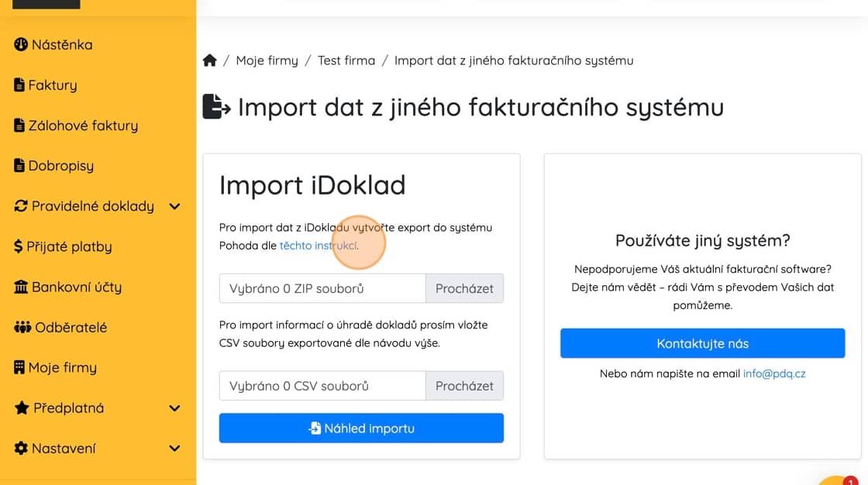This screenshot has height=485, width=868.
Task: Open Zálohové faktury in sidebar
Action: click(x=83, y=126)
